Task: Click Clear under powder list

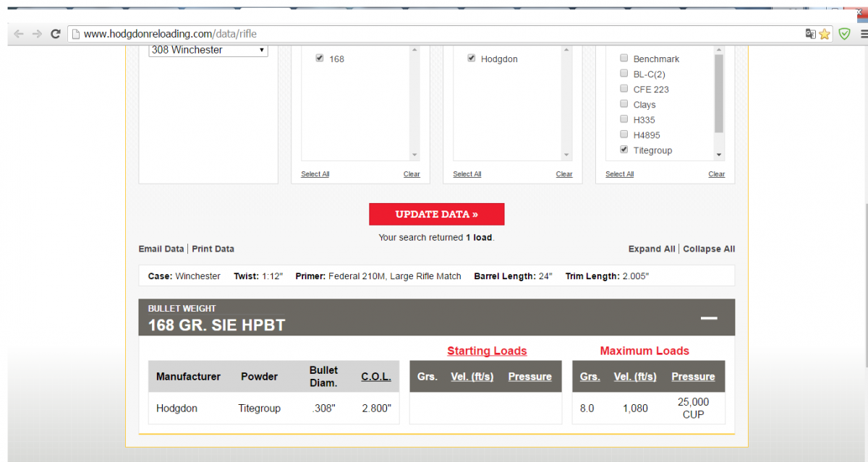Action: click(717, 174)
